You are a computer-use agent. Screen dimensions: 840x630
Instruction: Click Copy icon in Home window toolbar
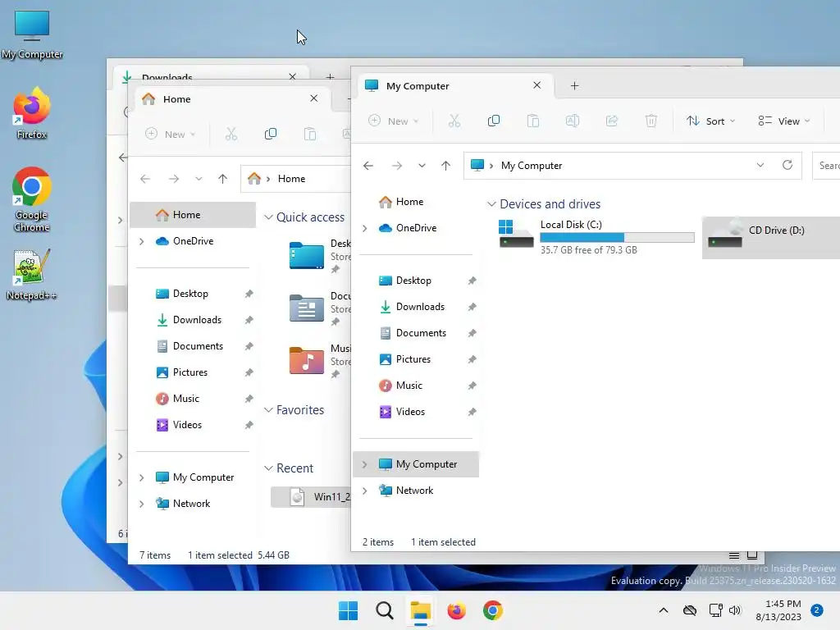(271, 134)
